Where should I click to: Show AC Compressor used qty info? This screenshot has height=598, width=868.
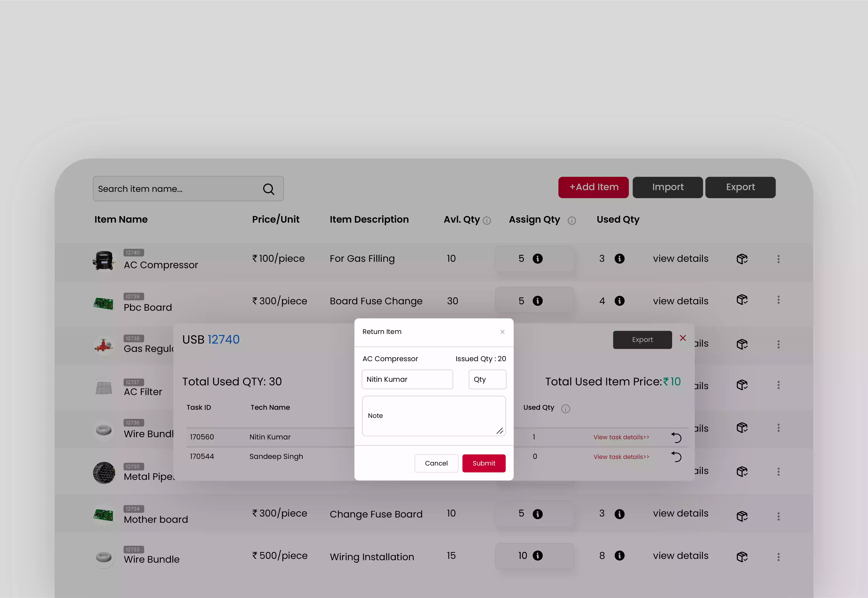[x=620, y=259]
